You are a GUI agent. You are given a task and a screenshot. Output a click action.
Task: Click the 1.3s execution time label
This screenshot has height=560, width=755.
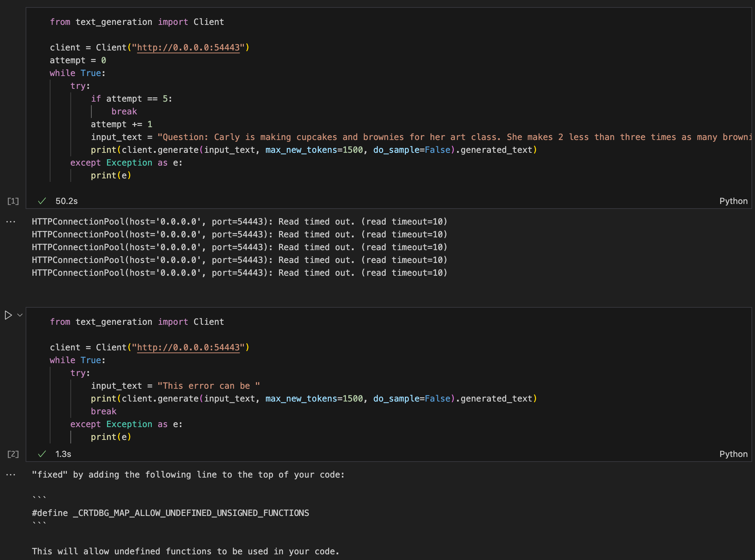click(x=63, y=454)
